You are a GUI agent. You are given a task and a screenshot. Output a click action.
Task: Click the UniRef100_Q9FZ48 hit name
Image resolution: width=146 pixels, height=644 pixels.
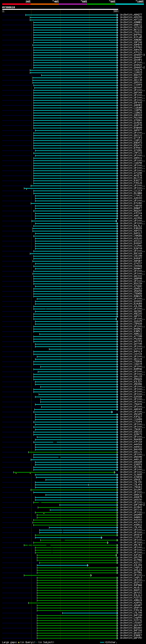131,42
